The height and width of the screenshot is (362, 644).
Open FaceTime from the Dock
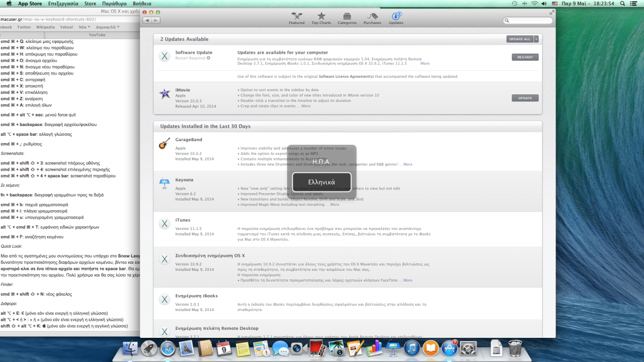[x=298, y=349]
